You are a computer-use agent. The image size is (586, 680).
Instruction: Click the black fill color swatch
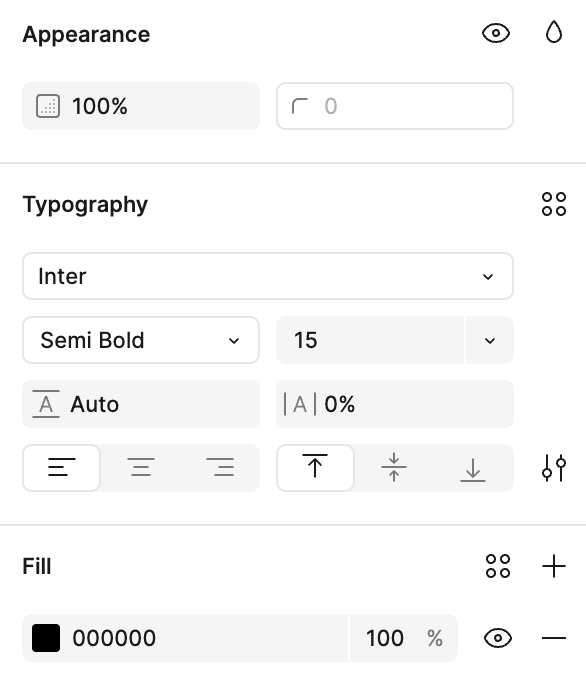point(46,638)
